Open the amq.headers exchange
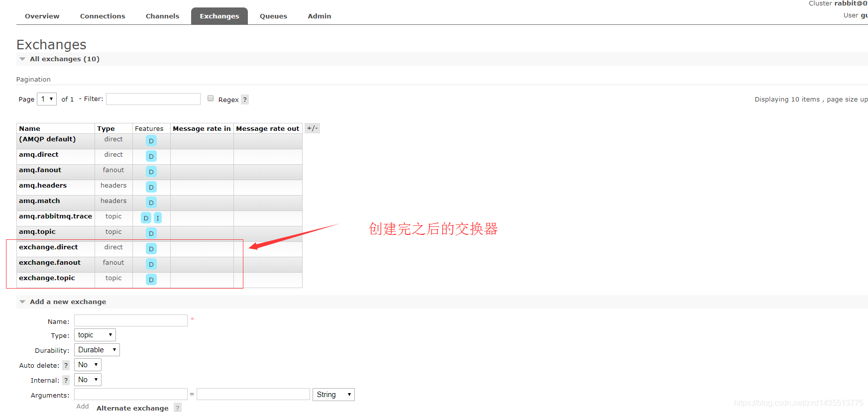This screenshot has width=868, height=412. (x=43, y=186)
